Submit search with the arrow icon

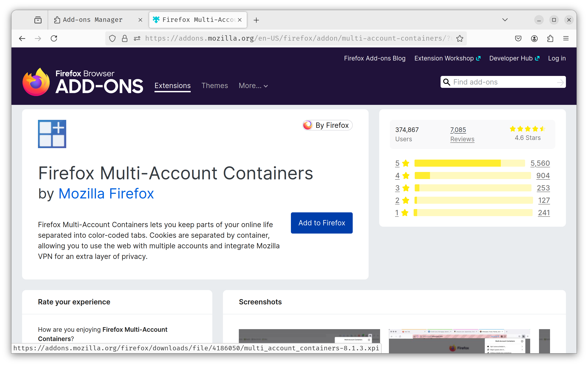click(x=560, y=82)
